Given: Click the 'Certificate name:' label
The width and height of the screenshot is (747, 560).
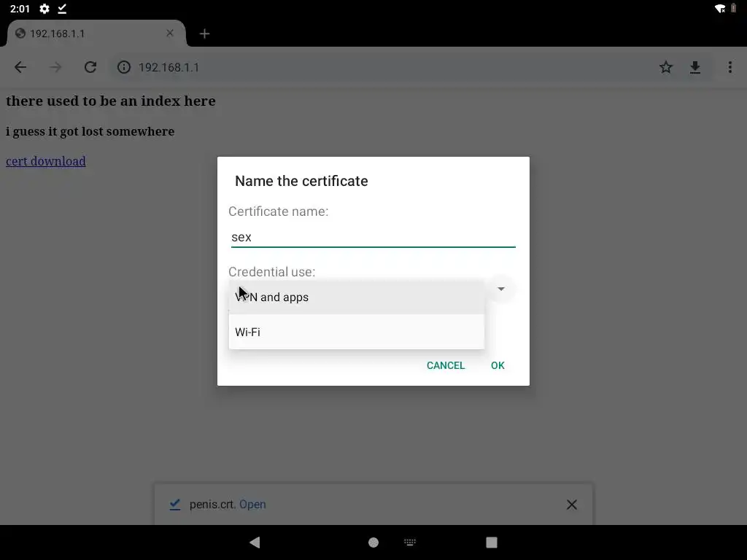Looking at the screenshot, I should click(x=278, y=211).
